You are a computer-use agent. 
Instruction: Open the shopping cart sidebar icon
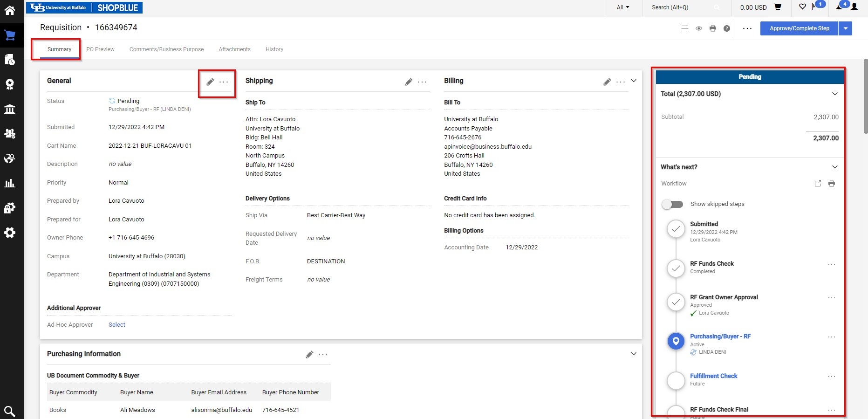(x=10, y=35)
